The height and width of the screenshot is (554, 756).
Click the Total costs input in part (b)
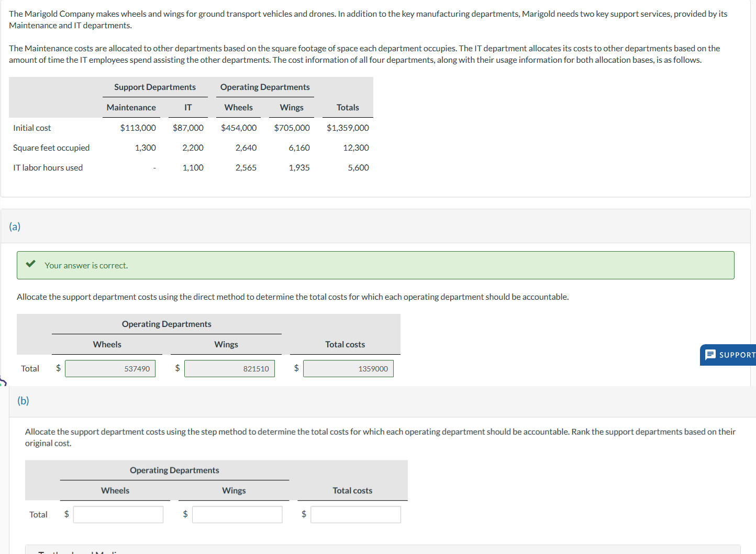click(x=355, y=514)
